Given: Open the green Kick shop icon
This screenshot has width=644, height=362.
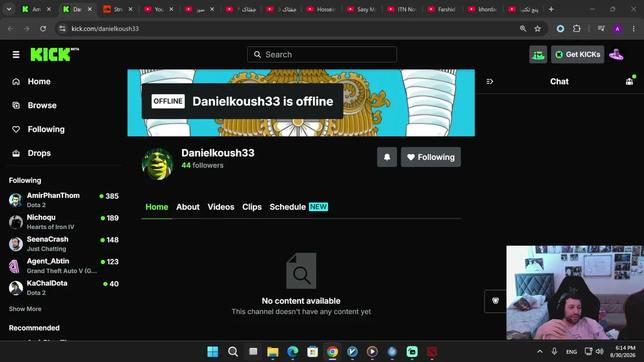Looking at the screenshot, I should click(x=538, y=54).
